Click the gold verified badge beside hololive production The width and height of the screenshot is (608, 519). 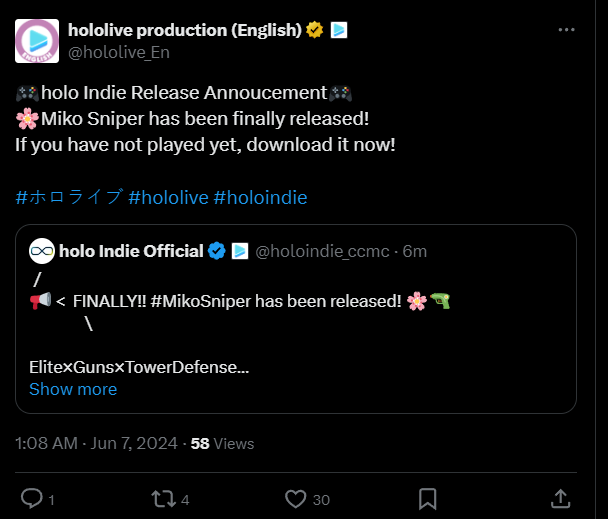315,30
